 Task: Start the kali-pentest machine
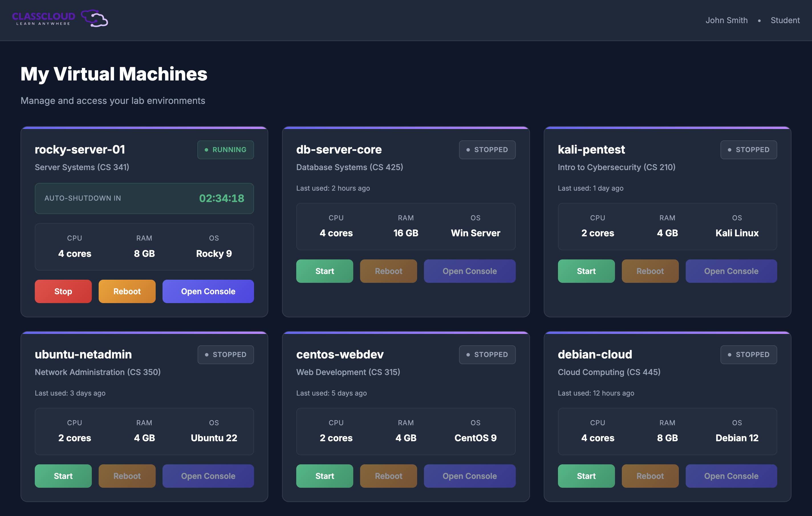pos(586,271)
